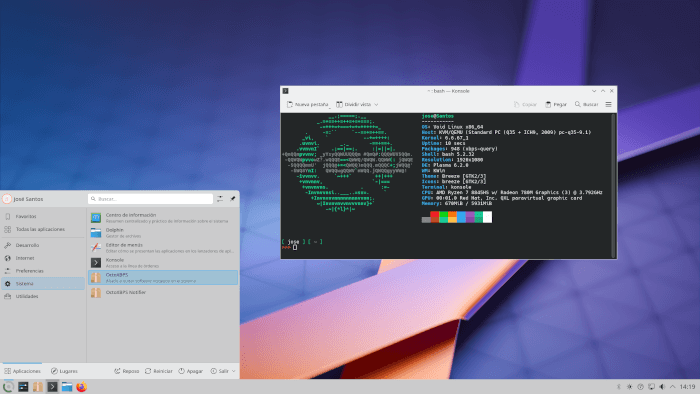Launch Dolphin from the launcher list

point(163,233)
